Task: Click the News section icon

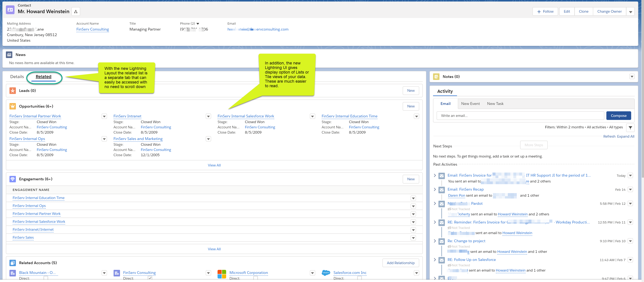Action: pos(9,55)
